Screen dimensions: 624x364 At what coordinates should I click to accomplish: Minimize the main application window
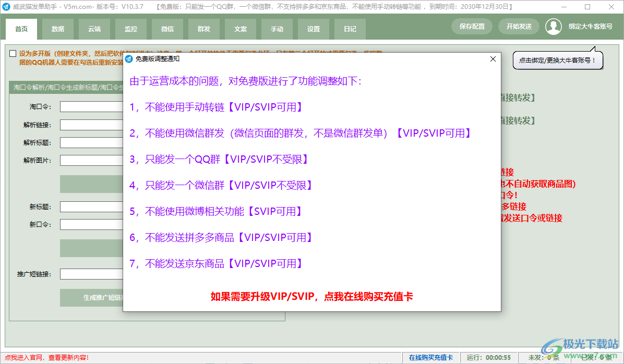click(x=564, y=7)
